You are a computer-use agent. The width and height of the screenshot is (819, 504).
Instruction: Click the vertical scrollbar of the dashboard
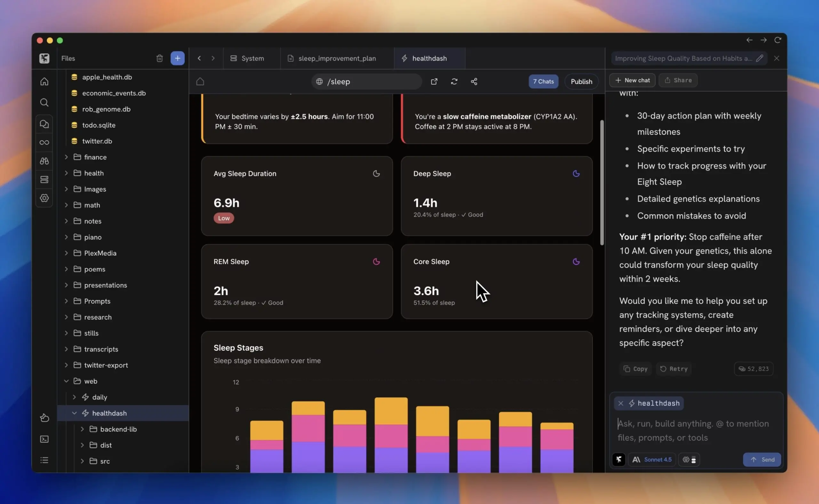[x=602, y=183]
